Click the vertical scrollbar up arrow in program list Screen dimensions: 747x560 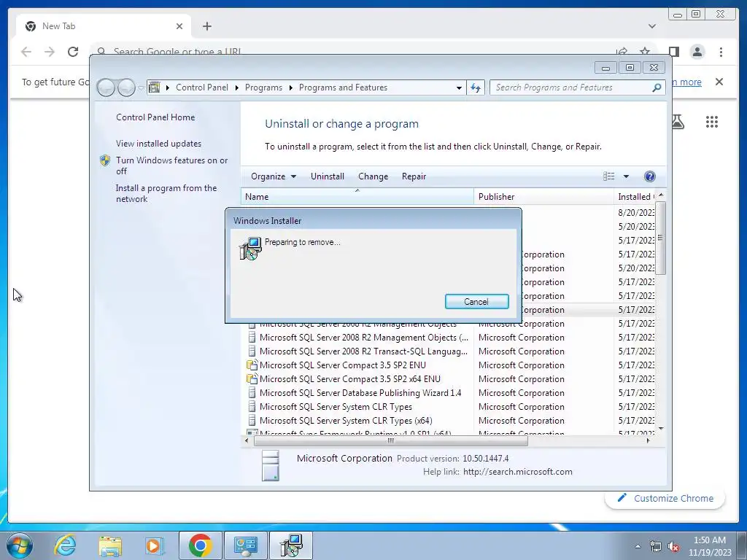pyautogui.click(x=661, y=195)
